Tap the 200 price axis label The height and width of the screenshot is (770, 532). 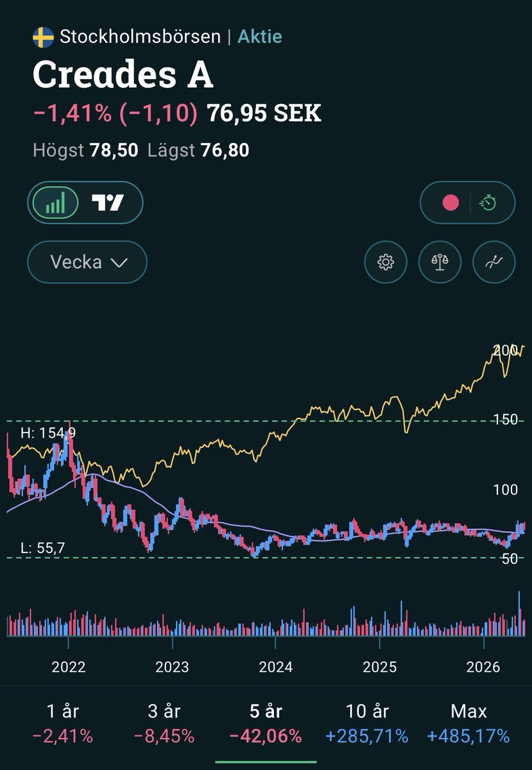[x=505, y=350]
